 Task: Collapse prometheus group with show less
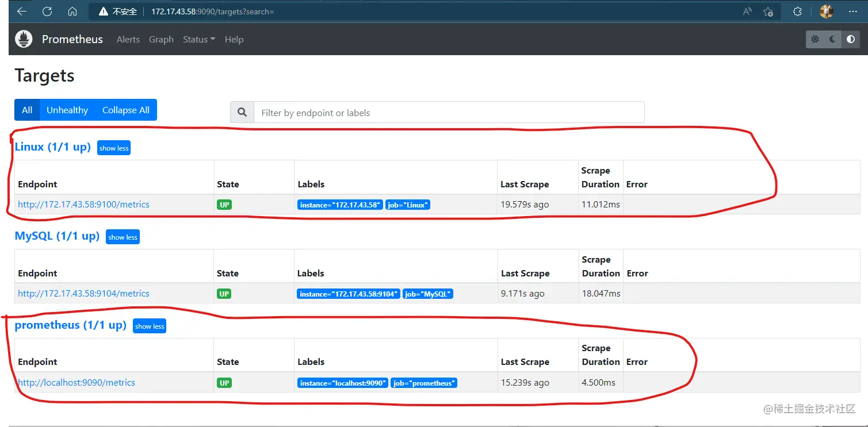pos(150,326)
